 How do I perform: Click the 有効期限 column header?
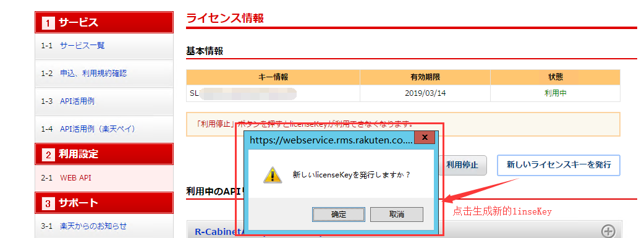click(x=425, y=77)
